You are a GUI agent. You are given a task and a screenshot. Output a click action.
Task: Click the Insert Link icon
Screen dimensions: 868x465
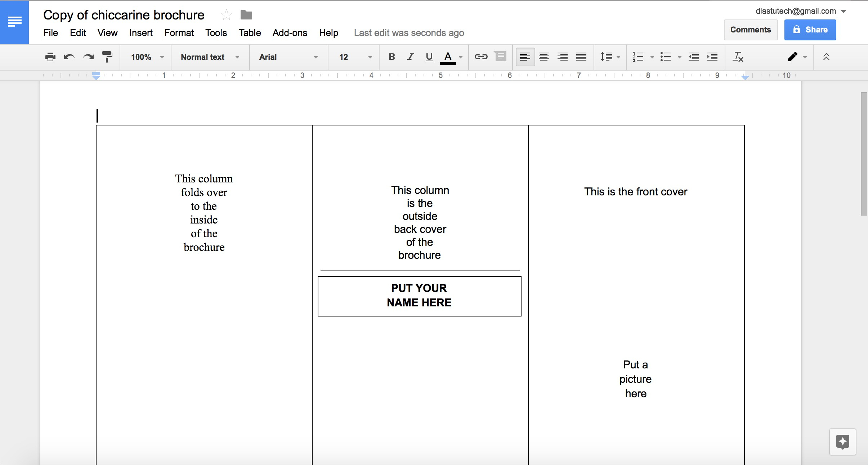pos(480,57)
